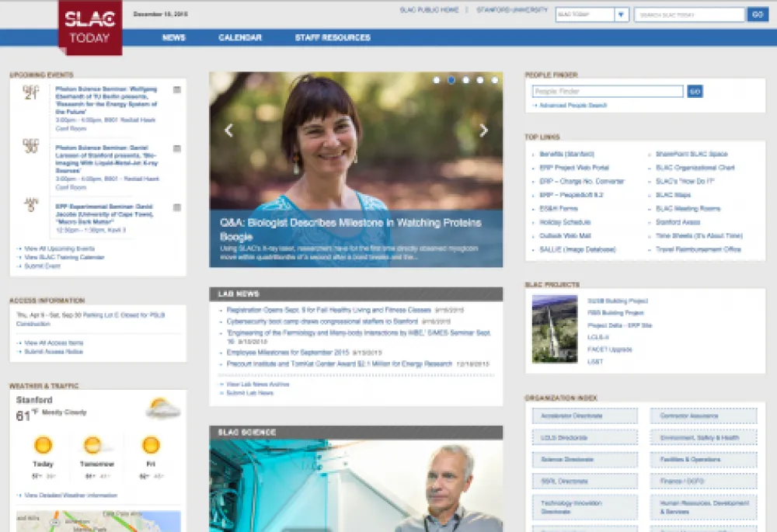
Task: Click calendar icon beside Dec 30 event
Action: [x=177, y=148]
